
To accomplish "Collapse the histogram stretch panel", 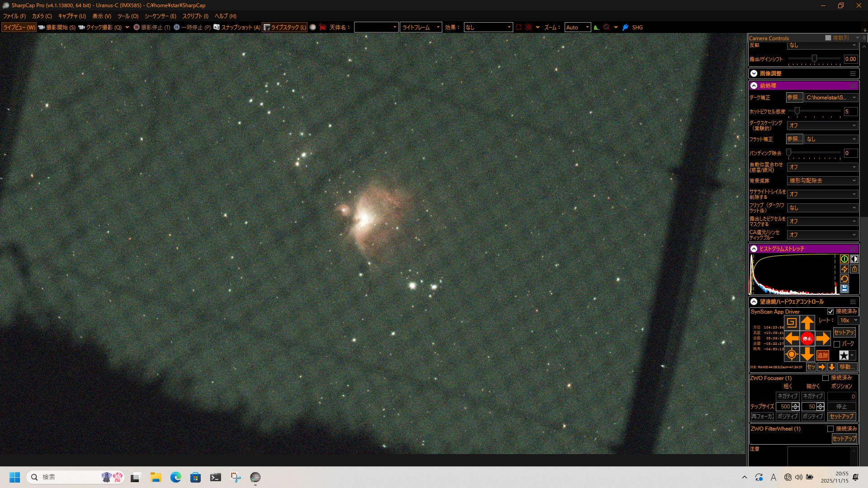I will [754, 249].
